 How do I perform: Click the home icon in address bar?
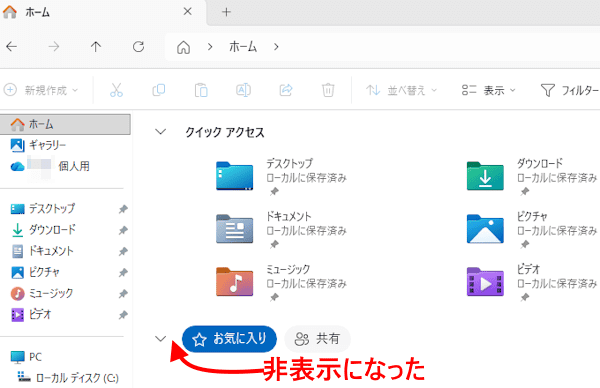point(183,47)
